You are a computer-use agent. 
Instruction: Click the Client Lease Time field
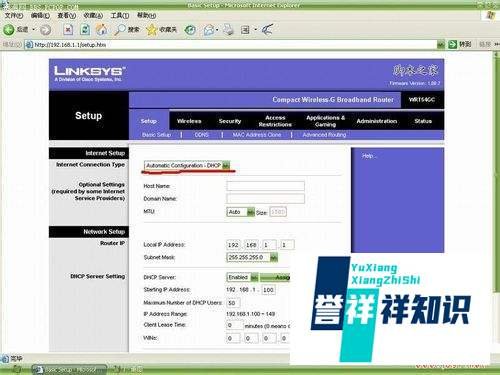[234, 325]
